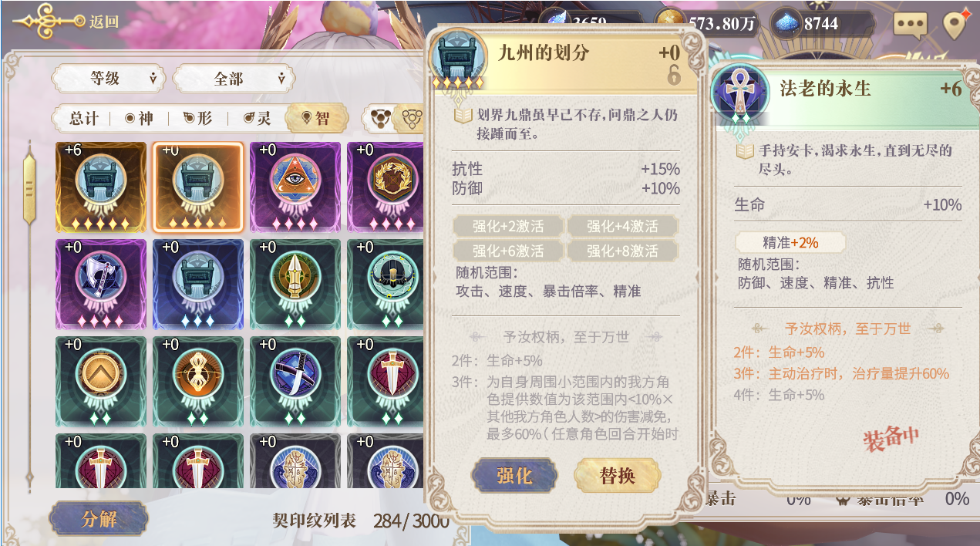Expand the 全部 filter dropdown
The height and width of the screenshot is (546, 980).
pyautogui.click(x=234, y=78)
